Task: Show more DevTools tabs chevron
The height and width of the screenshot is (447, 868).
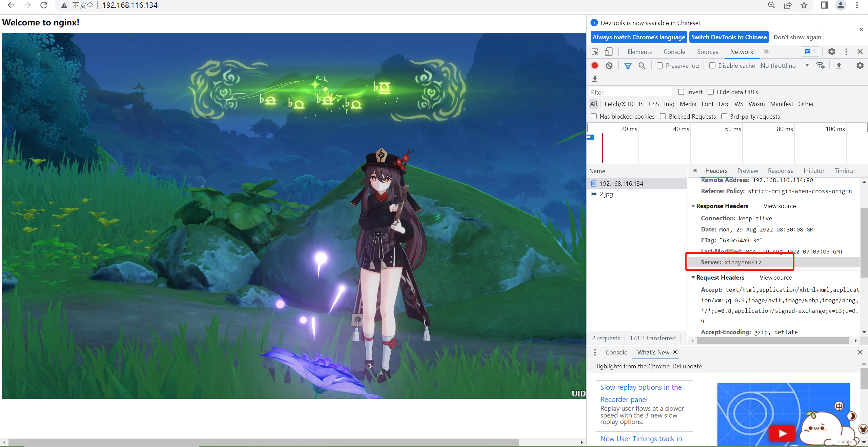Action: click(766, 52)
